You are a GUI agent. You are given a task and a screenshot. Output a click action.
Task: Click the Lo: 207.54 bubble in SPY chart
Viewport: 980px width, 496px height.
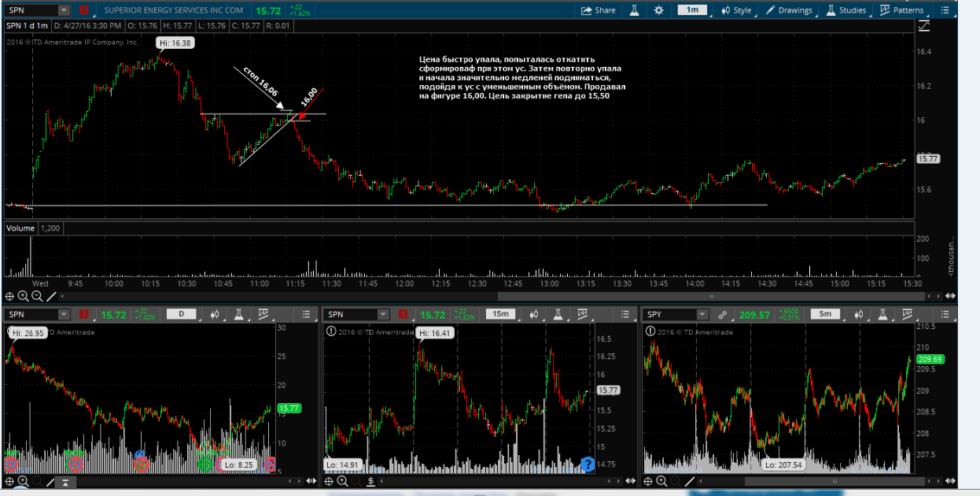(782, 465)
